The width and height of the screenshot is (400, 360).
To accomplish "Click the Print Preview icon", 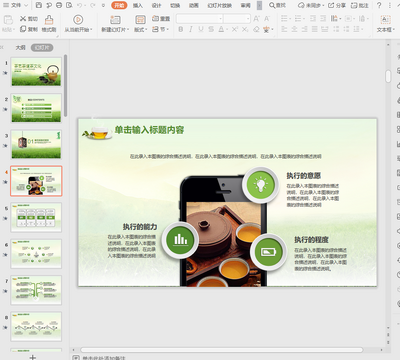I will [69, 5].
